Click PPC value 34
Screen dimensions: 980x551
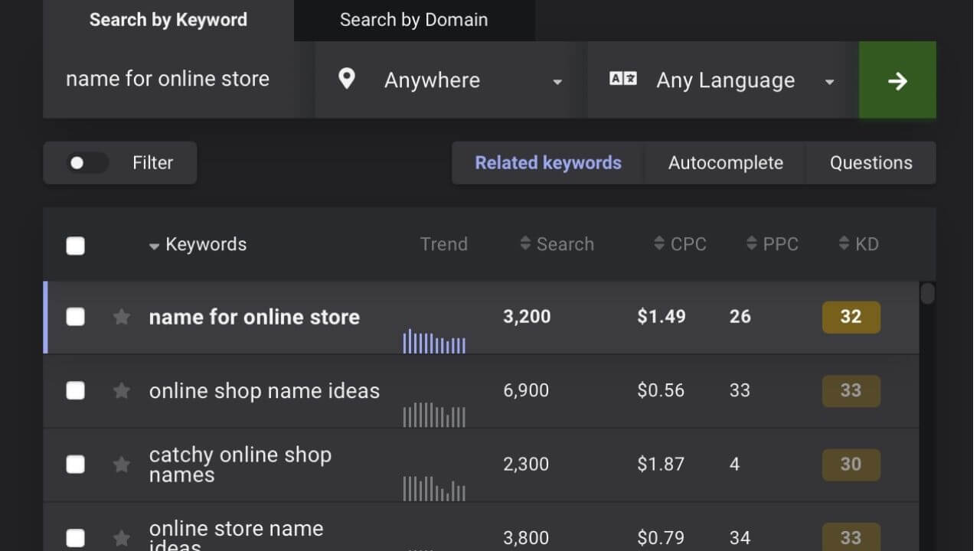(x=740, y=537)
